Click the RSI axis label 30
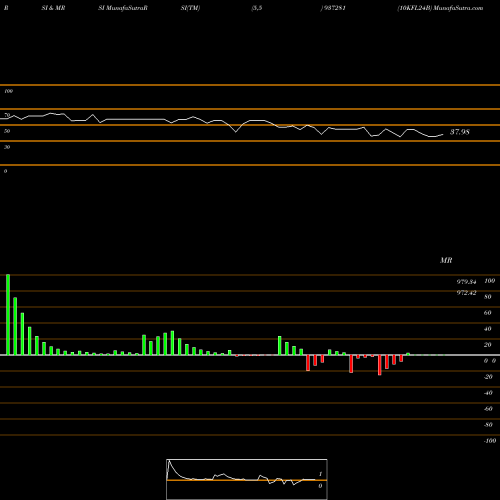 pos(7,147)
